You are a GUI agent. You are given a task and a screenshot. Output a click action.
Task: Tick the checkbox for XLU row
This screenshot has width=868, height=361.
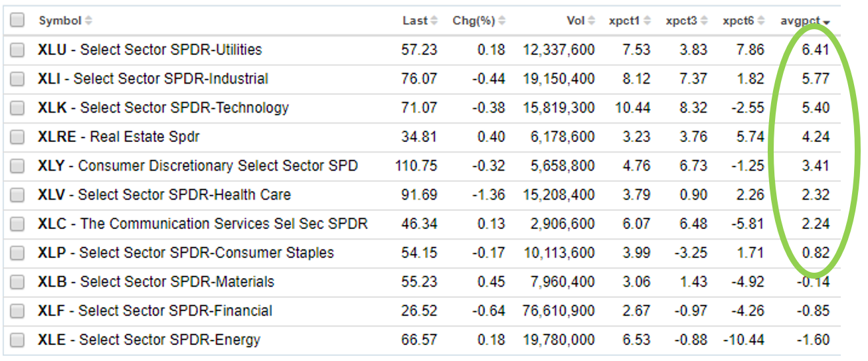(17, 50)
